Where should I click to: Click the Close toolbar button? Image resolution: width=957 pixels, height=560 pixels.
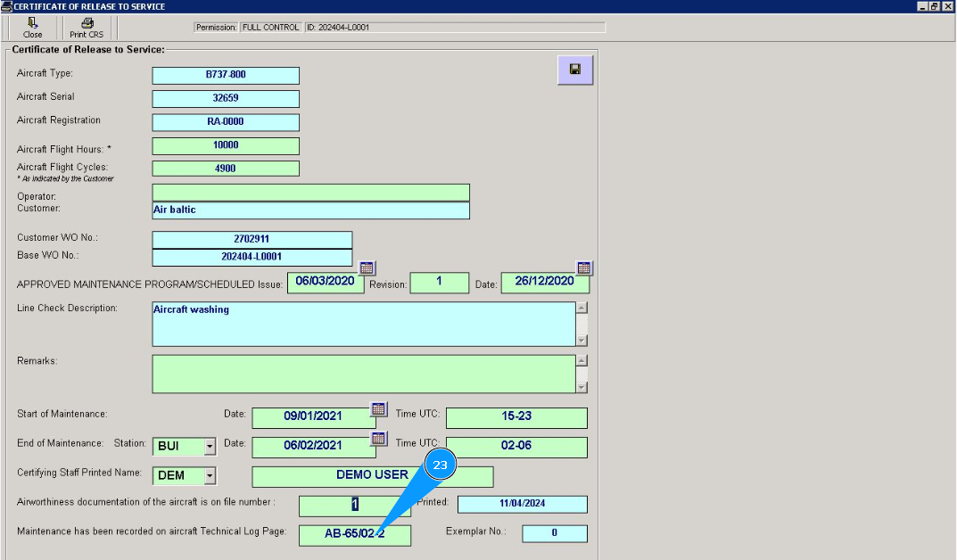[32, 28]
